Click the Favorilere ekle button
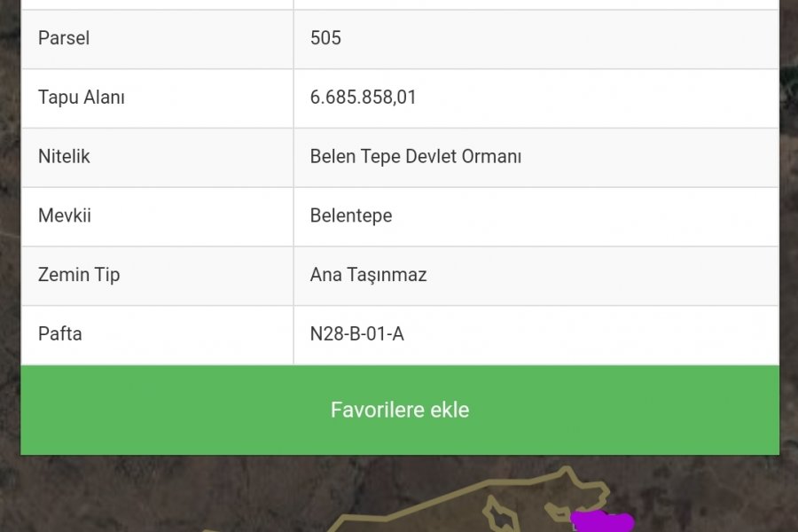The height and width of the screenshot is (532, 798). (x=400, y=410)
